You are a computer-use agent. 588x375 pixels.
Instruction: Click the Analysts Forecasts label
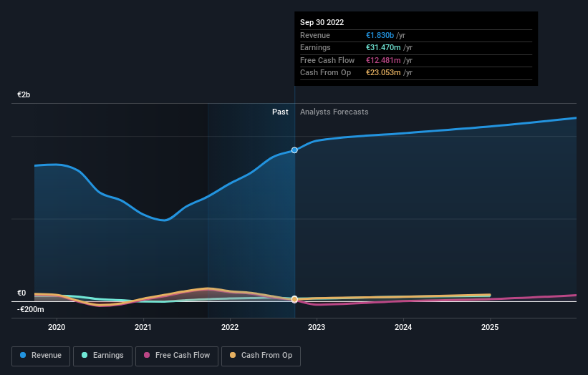tap(334, 112)
